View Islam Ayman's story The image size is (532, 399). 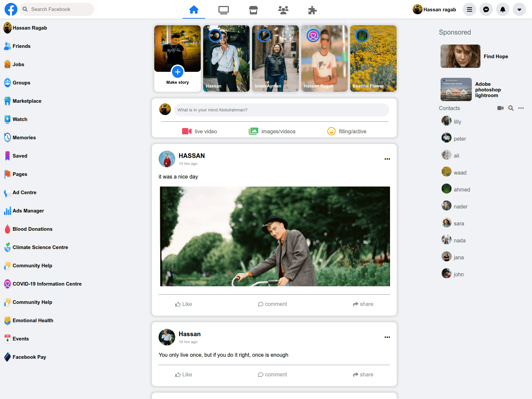point(275,59)
